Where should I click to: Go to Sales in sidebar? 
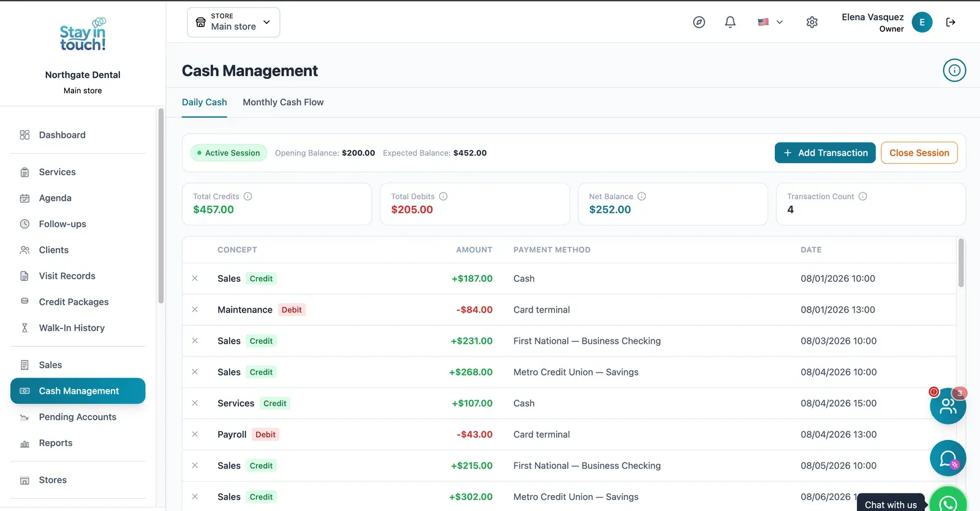pos(78,365)
